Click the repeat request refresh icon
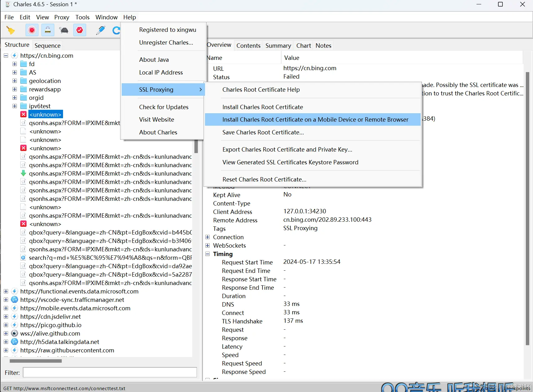Image resolution: width=533 pixels, height=392 pixels. click(116, 30)
